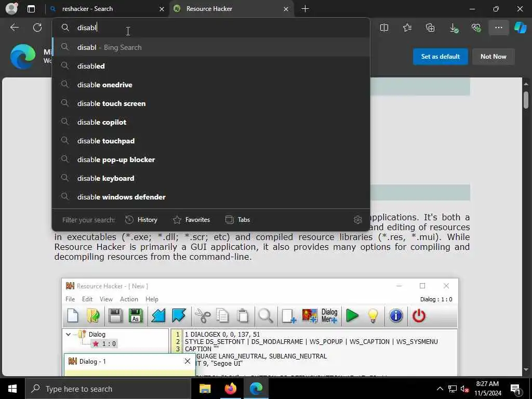The height and width of the screenshot is (399, 532).
Task: Open Edge from the taskbar
Action: pyautogui.click(x=256, y=389)
